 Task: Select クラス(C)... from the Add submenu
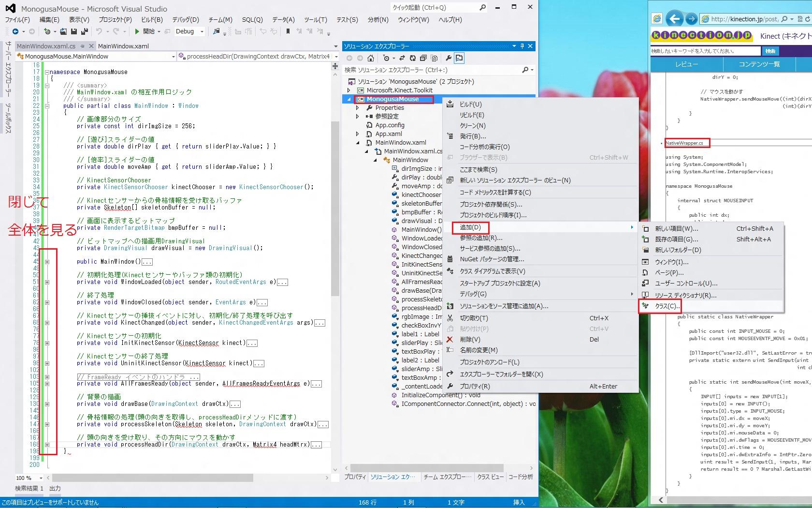[x=667, y=306]
